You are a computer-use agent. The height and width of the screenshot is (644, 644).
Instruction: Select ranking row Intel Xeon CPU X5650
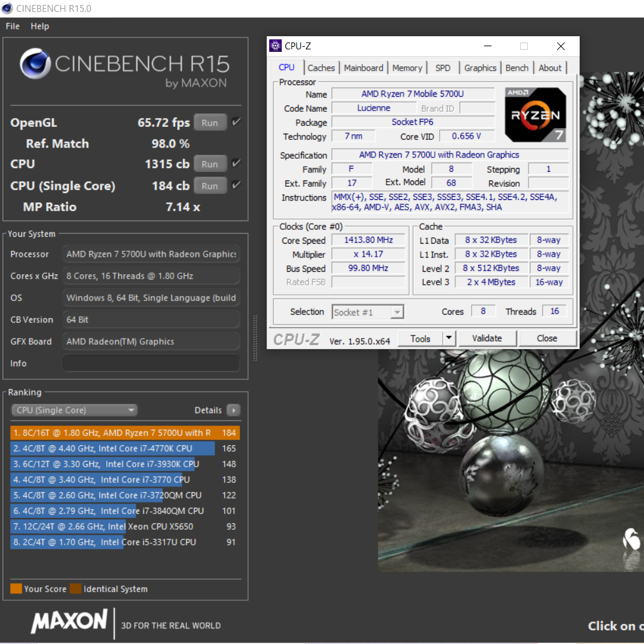pos(125,526)
